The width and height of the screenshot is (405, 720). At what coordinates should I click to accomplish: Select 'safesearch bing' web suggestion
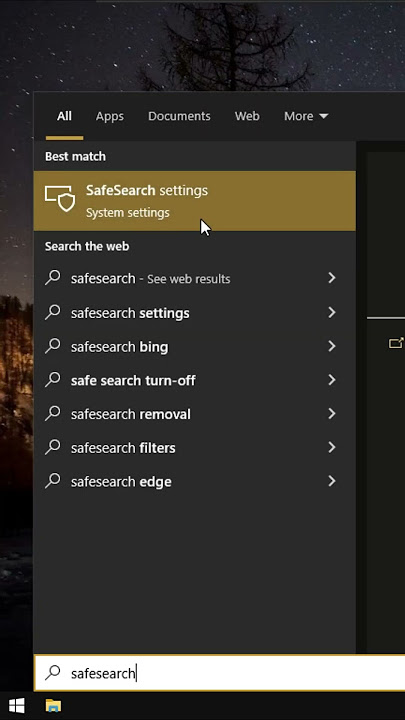tap(194, 347)
